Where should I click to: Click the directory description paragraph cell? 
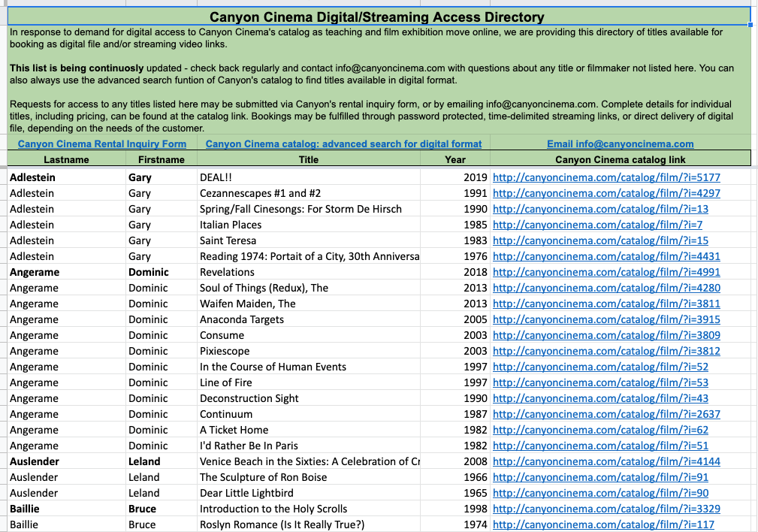click(379, 80)
